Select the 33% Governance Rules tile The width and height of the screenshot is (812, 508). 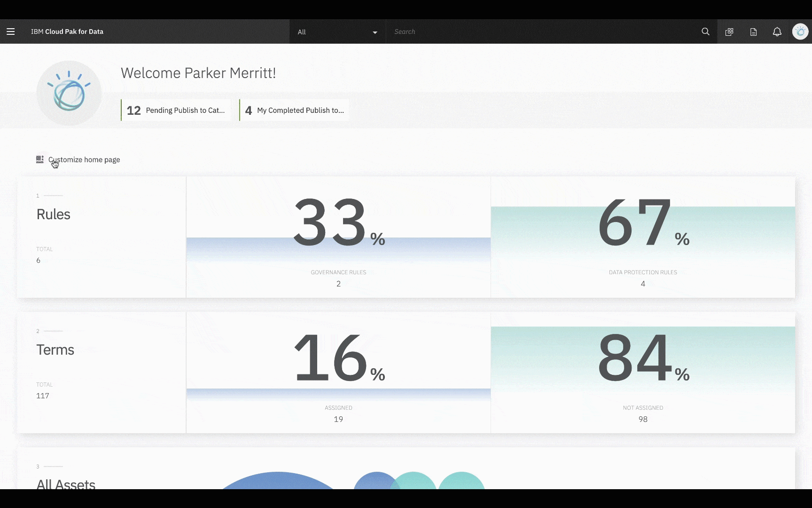coord(338,237)
